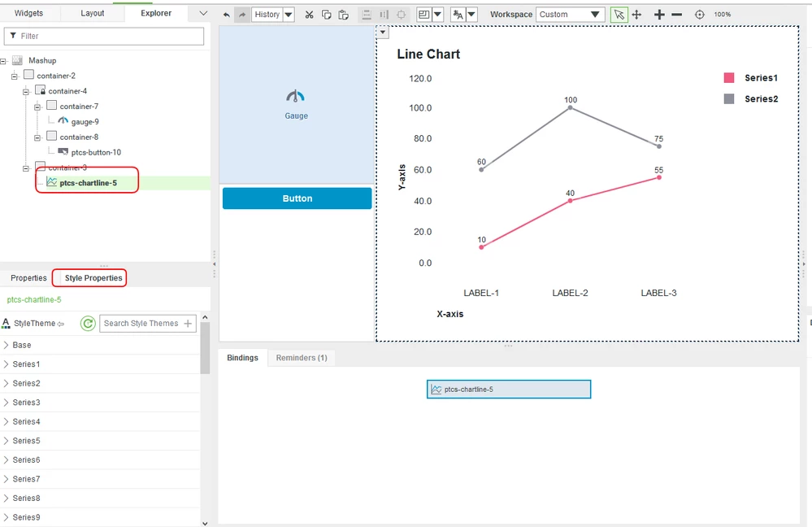Click the paste clipboard icon

(x=343, y=15)
